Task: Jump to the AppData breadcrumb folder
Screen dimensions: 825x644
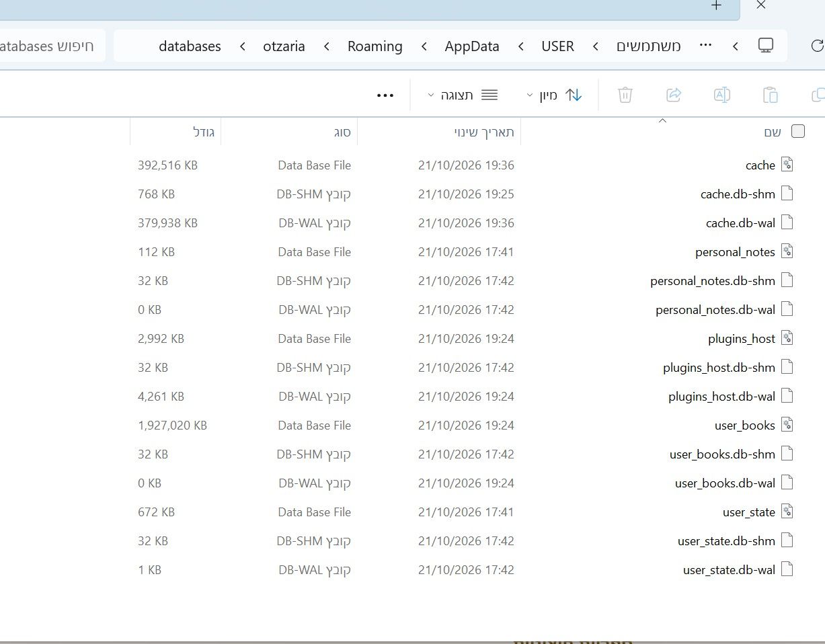Action: [x=472, y=46]
